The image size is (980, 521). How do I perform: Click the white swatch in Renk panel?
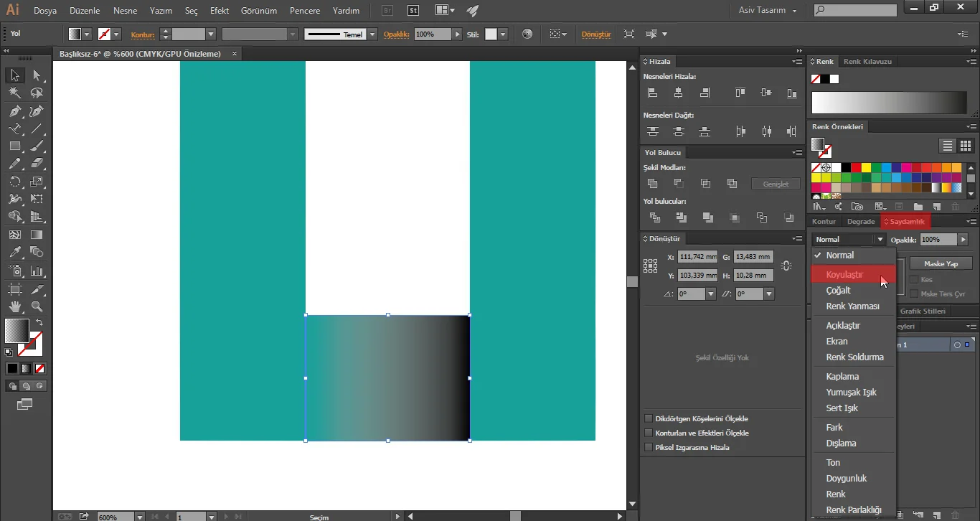click(834, 79)
